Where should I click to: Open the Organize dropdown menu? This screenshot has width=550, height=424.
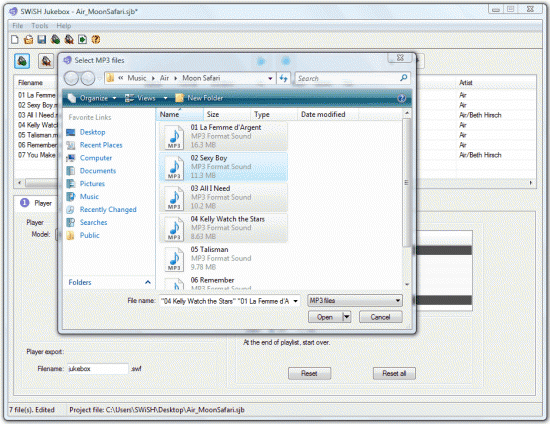(x=92, y=98)
